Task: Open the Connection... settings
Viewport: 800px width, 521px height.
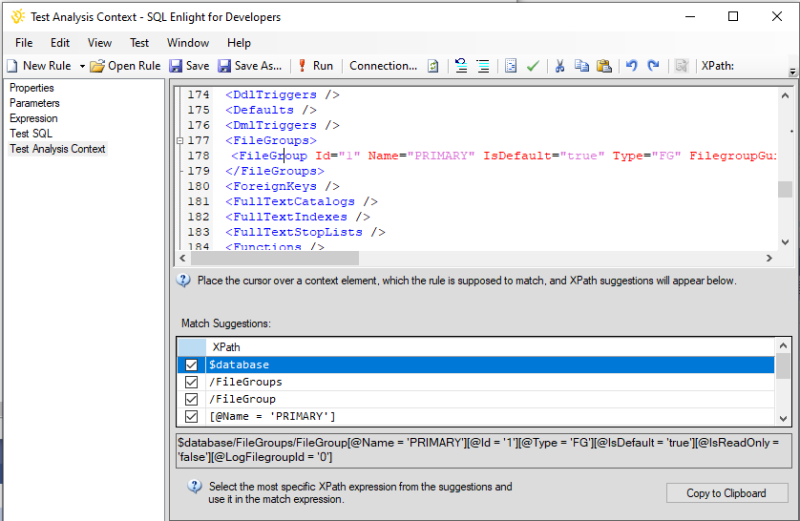Action: tap(383, 66)
